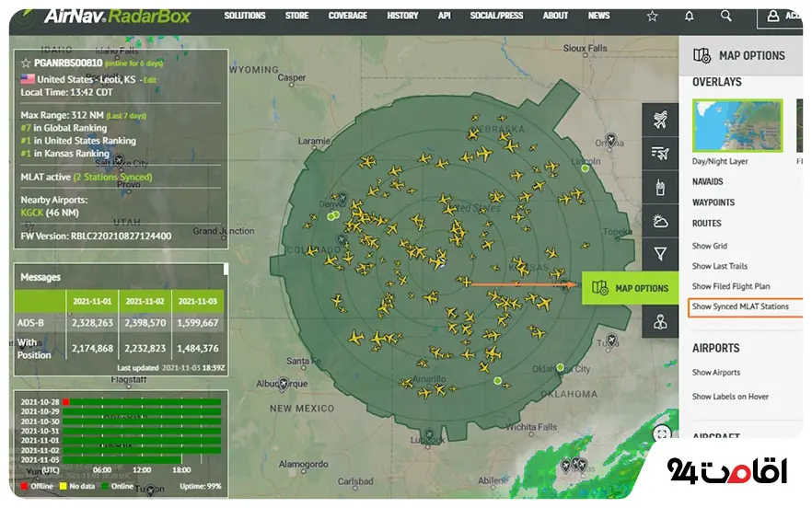Click the 2021-10-28 uptime bar
The height and width of the screenshot is (508, 812).
142,402
